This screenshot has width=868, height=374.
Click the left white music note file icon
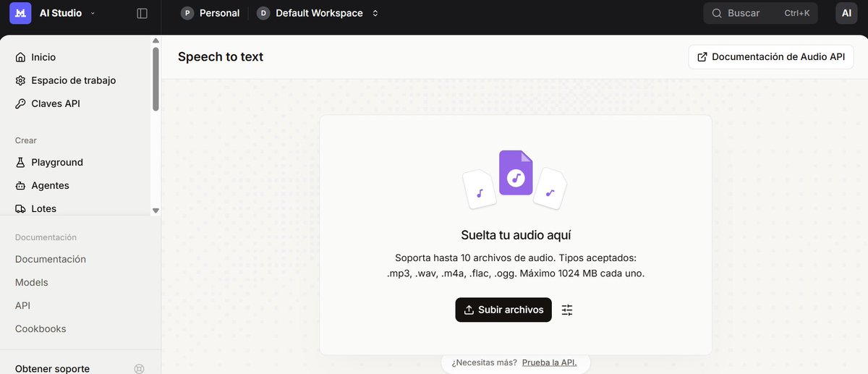(x=480, y=189)
